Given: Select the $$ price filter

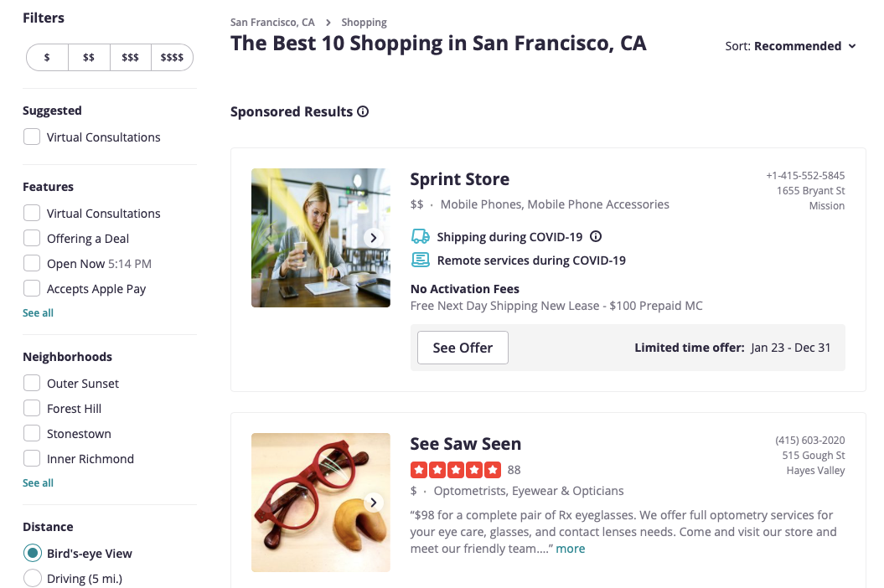Looking at the screenshot, I should pos(89,58).
